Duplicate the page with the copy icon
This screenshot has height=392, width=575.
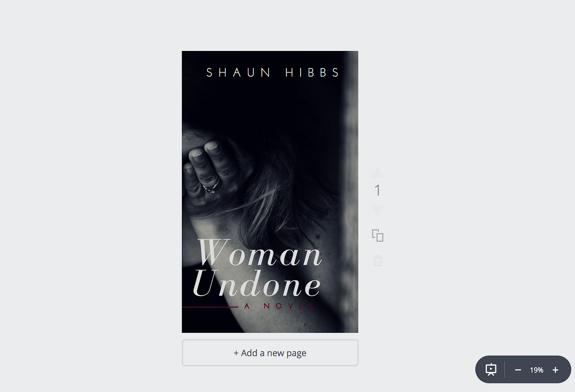[x=377, y=236]
